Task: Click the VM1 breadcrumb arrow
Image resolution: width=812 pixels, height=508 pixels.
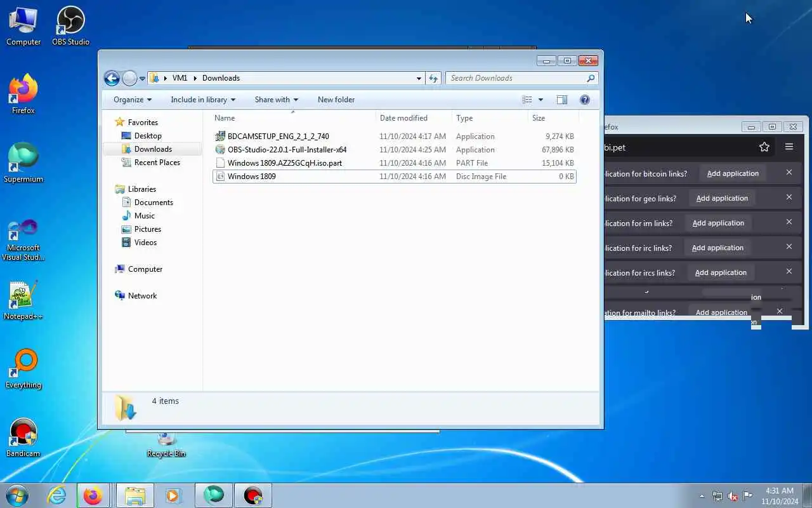Action: pos(195,78)
